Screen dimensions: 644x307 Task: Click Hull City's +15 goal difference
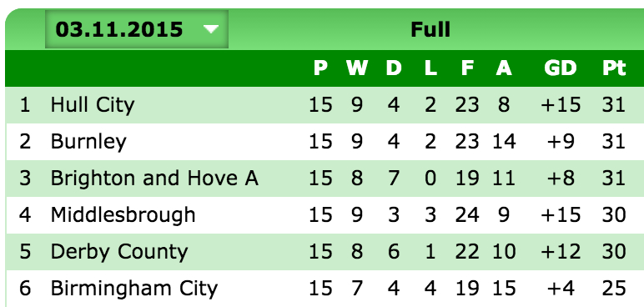(x=561, y=105)
